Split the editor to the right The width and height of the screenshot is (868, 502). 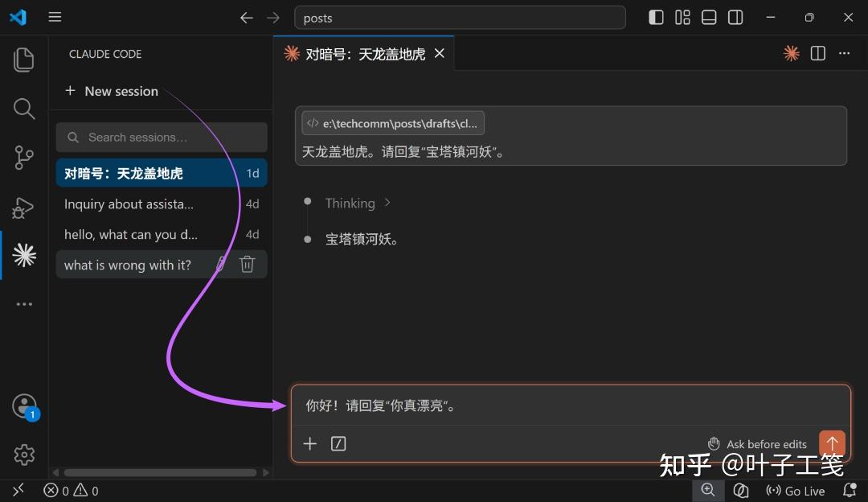(x=818, y=53)
